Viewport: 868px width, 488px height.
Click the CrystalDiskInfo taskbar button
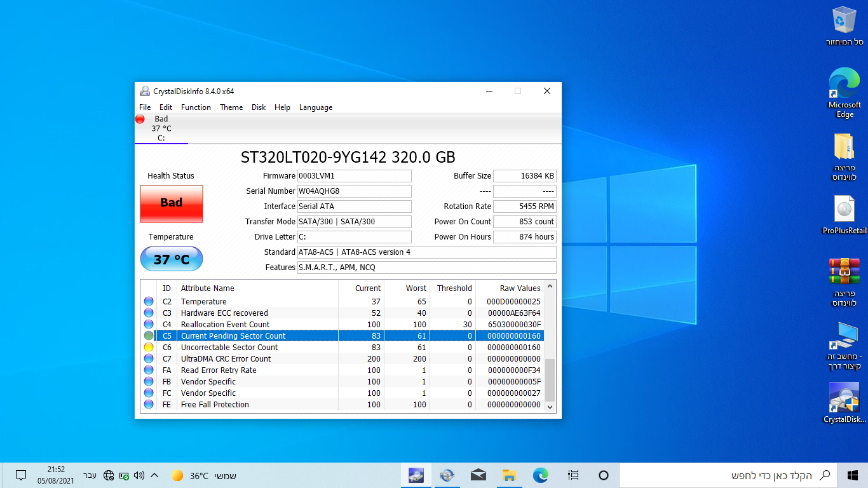point(416,475)
